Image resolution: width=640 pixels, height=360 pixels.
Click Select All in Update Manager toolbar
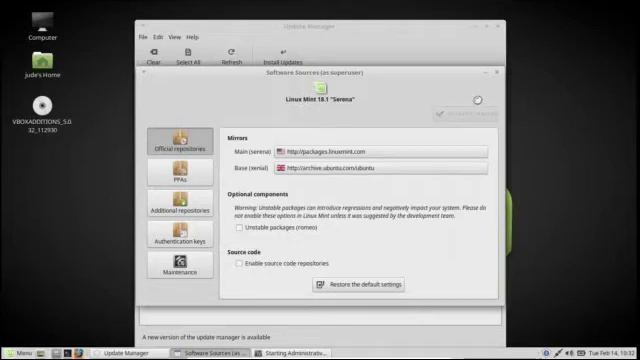(x=188, y=57)
